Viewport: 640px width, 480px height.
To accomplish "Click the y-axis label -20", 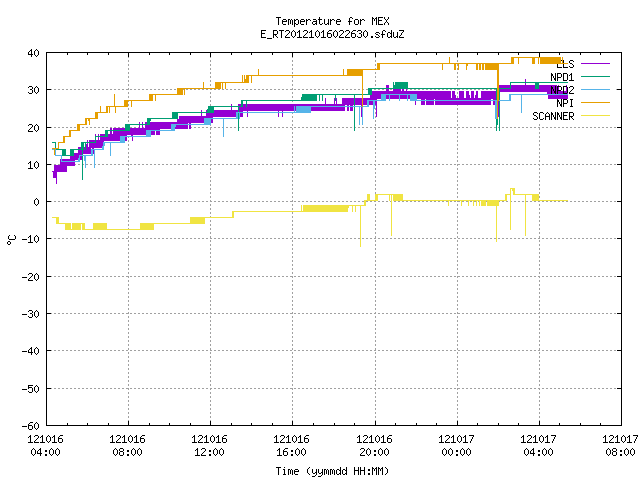I will click(x=31, y=277).
